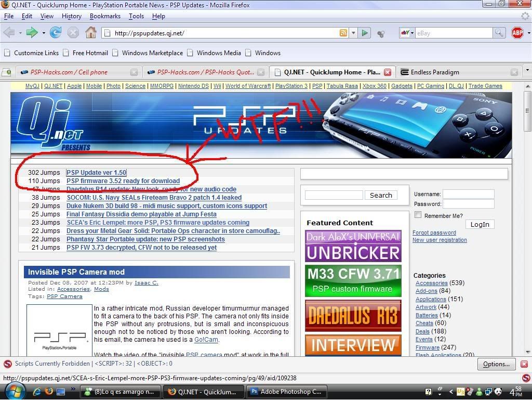Click the panda tray icon
This screenshot has width=532, height=400.
[498, 392]
